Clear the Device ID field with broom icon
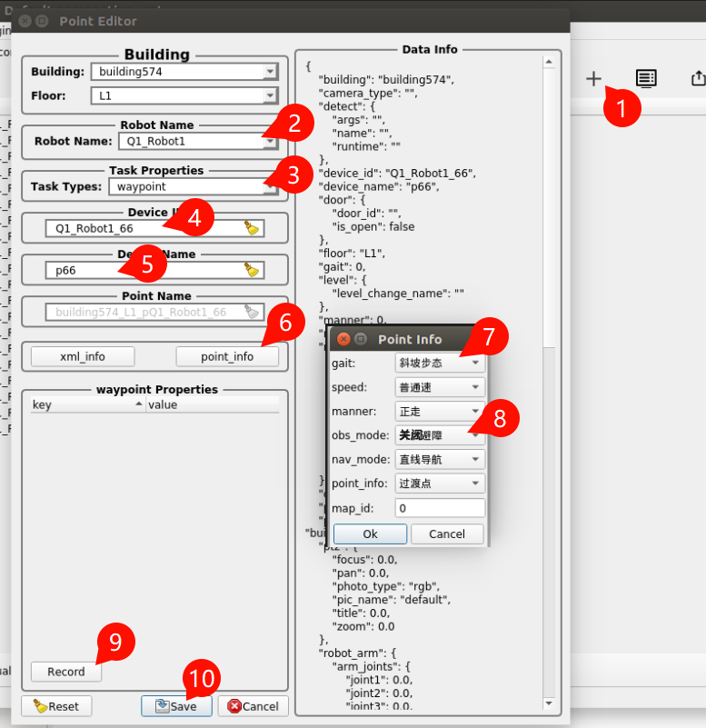This screenshot has height=728, width=706. pos(252,228)
